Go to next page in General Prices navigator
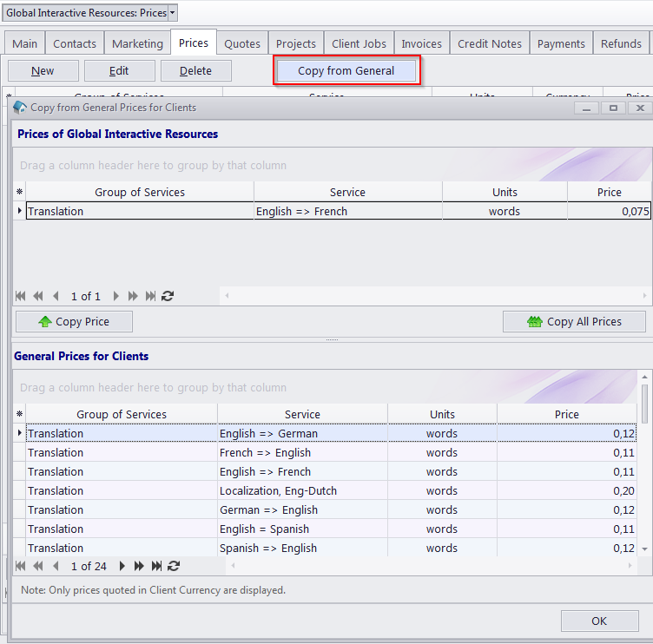 pos(139,566)
